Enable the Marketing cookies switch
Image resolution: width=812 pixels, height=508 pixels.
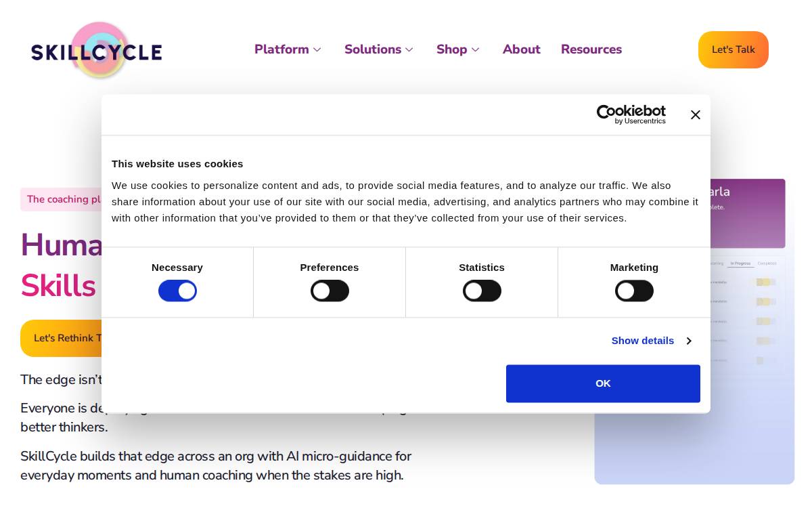(x=634, y=291)
